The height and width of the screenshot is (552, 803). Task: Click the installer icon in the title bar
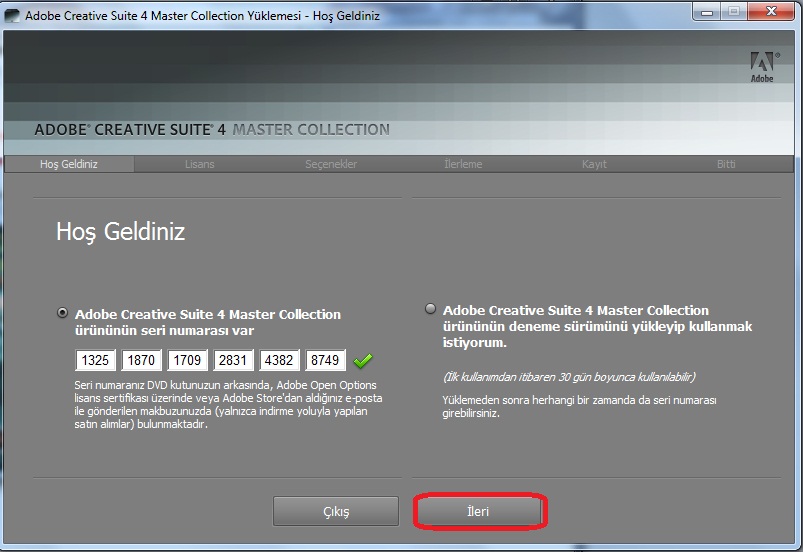(x=12, y=15)
